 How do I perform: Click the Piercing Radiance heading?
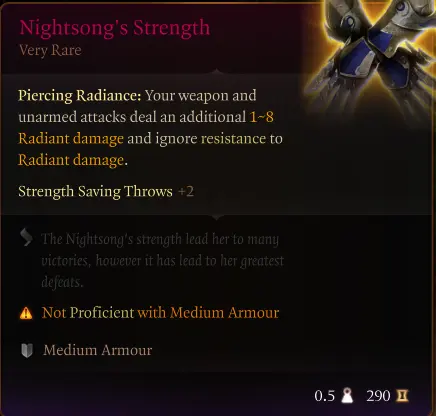(x=80, y=96)
